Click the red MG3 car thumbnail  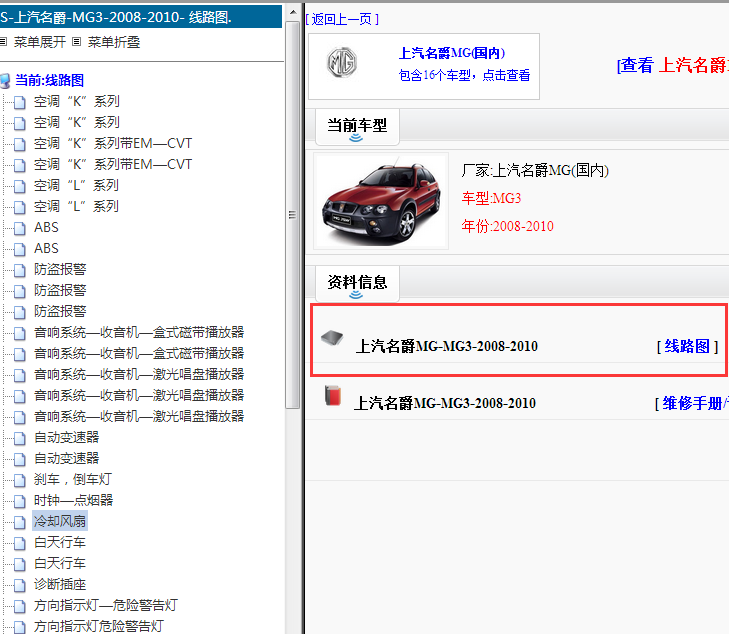381,201
